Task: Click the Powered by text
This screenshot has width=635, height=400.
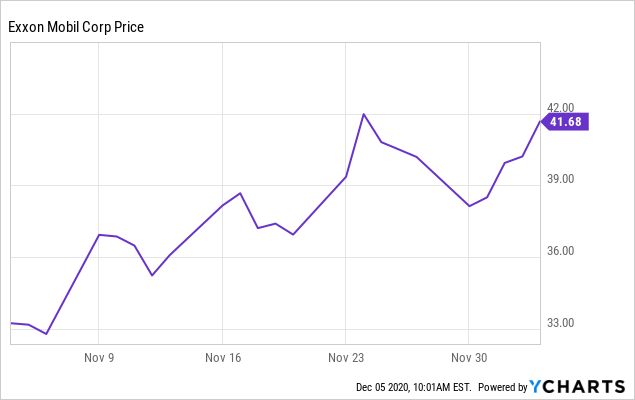Action: [502, 387]
